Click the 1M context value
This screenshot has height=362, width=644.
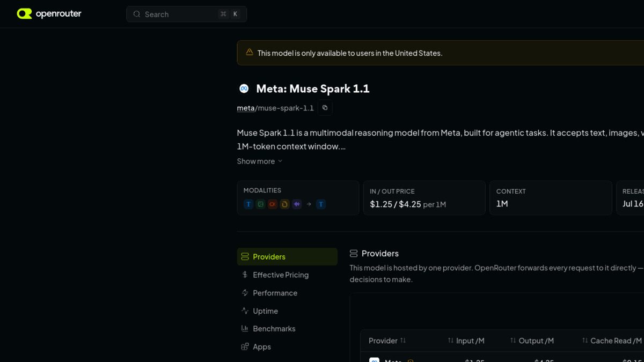coord(502,204)
